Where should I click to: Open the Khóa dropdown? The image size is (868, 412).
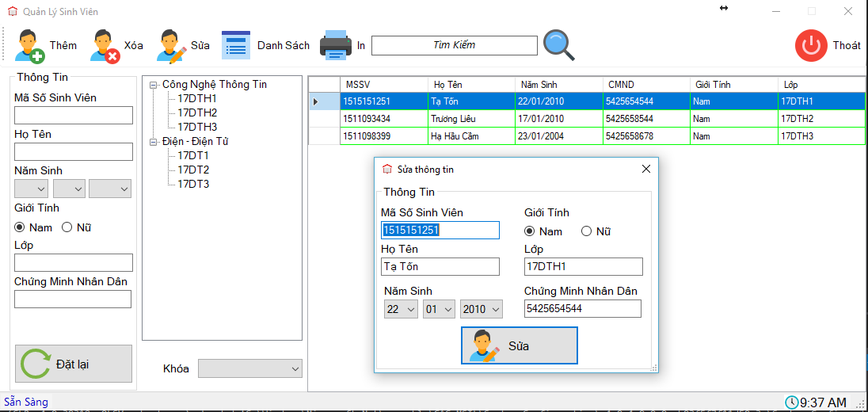249,368
